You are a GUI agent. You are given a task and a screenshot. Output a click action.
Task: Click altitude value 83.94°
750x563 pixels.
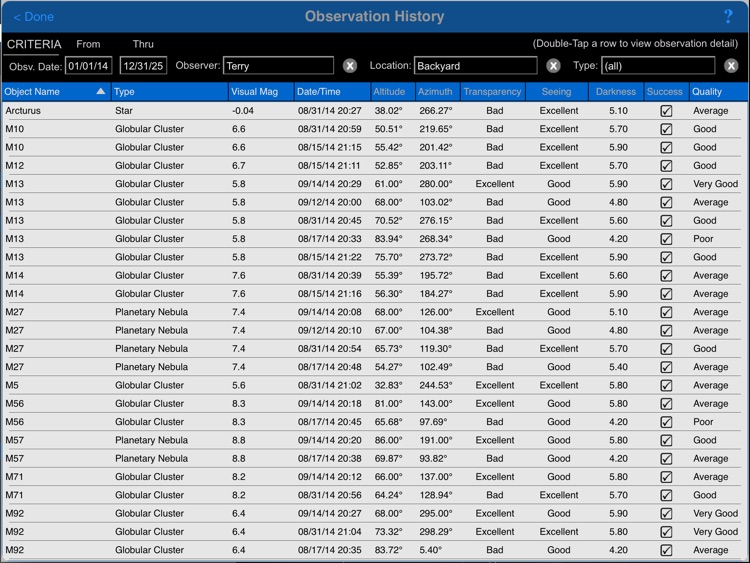pos(388,239)
